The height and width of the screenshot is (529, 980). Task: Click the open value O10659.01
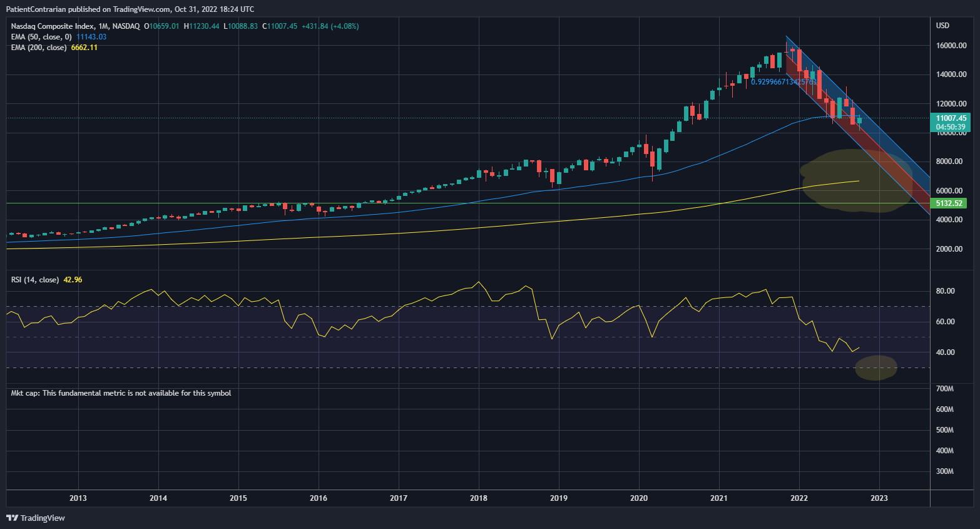(x=161, y=26)
